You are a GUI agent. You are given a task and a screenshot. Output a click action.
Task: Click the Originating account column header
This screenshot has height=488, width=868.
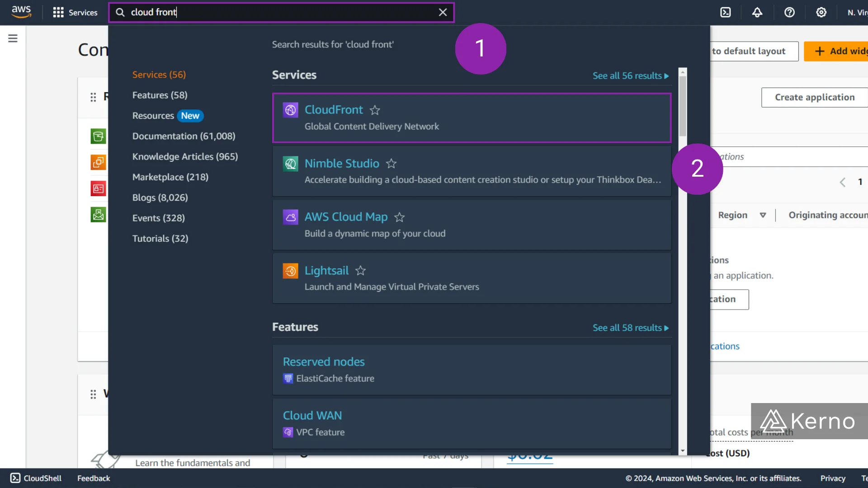coord(828,216)
